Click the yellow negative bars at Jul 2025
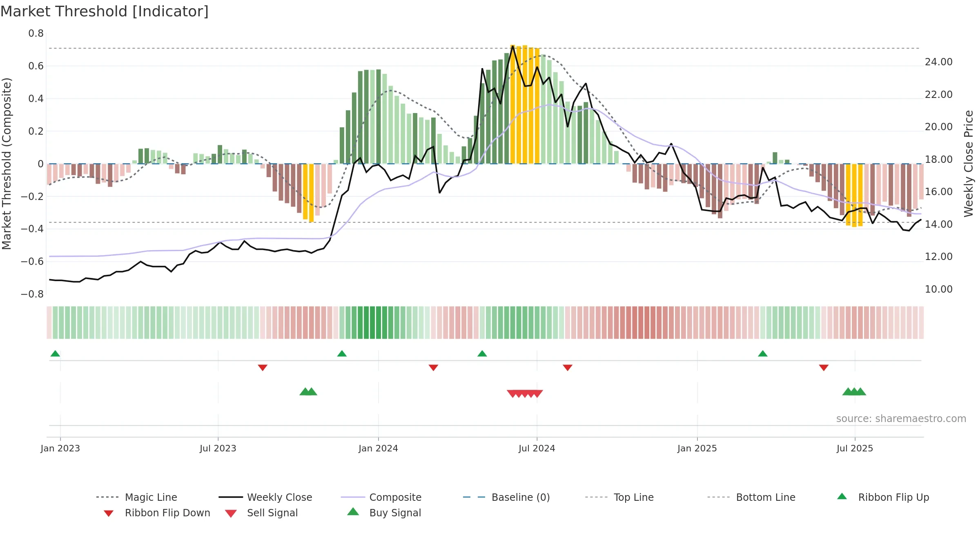Viewport: 980px width, 551px height. tap(854, 195)
